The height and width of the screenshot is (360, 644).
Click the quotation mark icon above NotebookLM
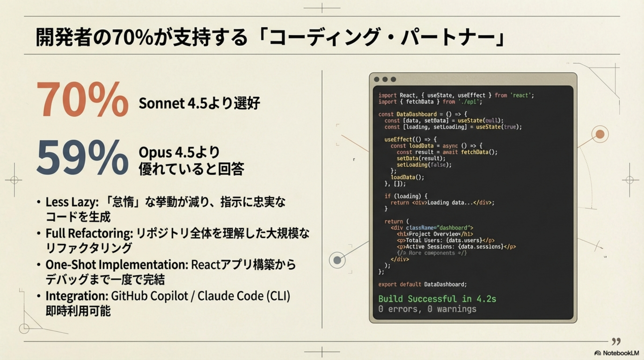click(616, 341)
